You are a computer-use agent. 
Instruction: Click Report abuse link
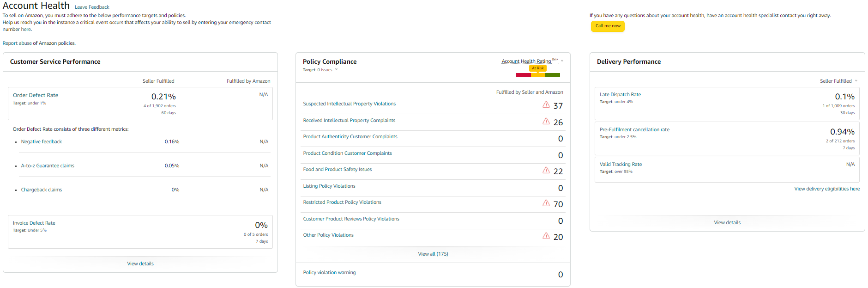click(x=17, y=43)
